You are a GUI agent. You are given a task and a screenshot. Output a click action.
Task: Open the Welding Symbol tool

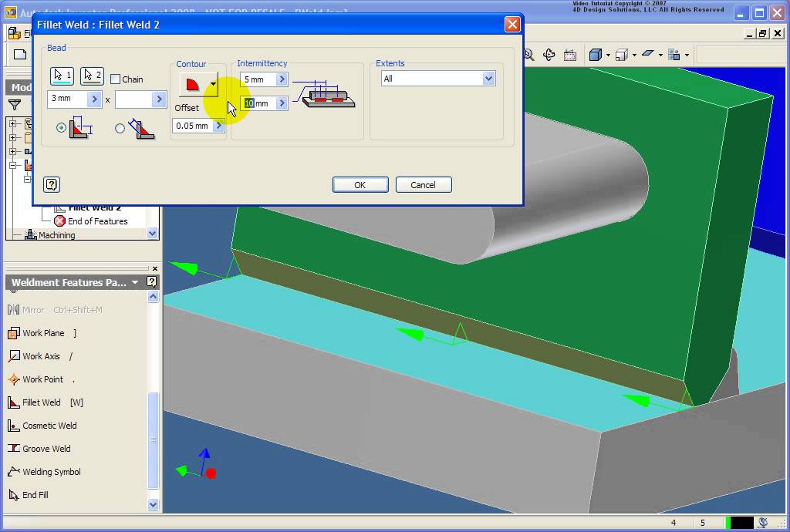pyautogui.click(x=44, y=472)
